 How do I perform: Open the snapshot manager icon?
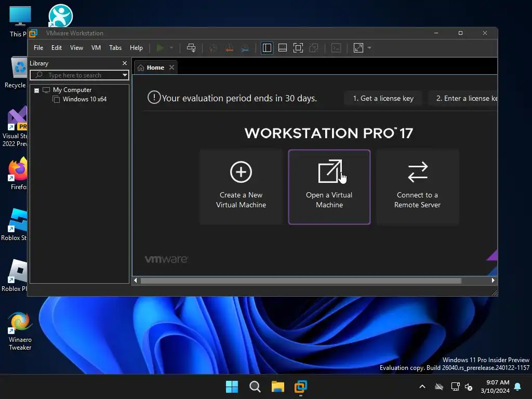coord(245,48)
